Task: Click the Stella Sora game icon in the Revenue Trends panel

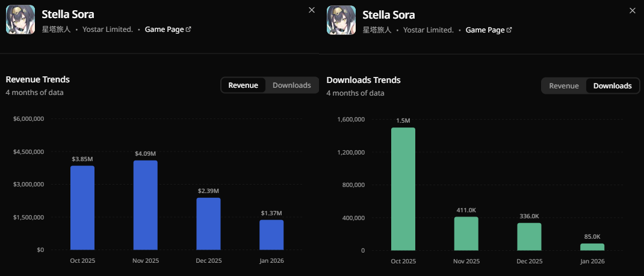Action: [20, 20]
